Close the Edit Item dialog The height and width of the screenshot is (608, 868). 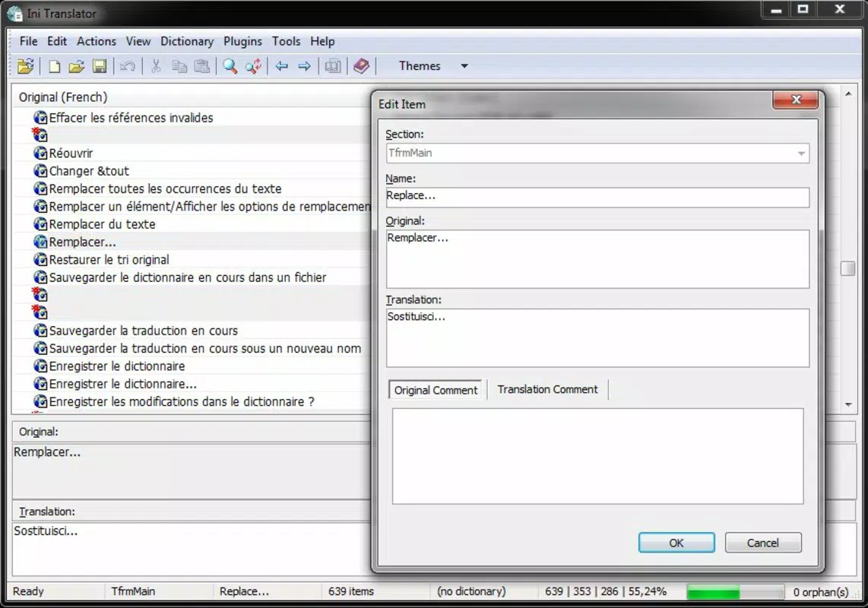coord(796,100)
